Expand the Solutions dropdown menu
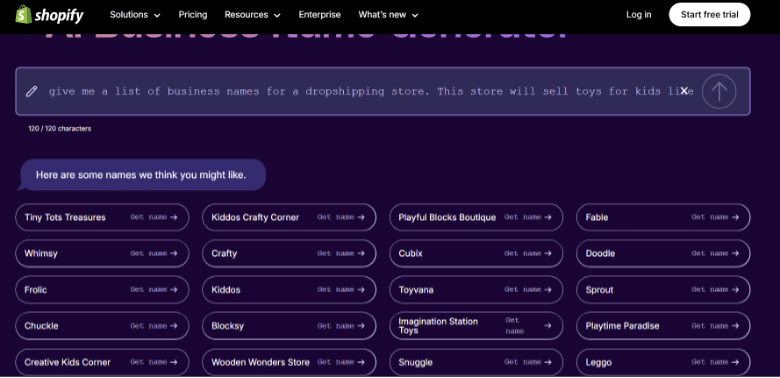This screenshot has width=780, height=378. point(135,15)
